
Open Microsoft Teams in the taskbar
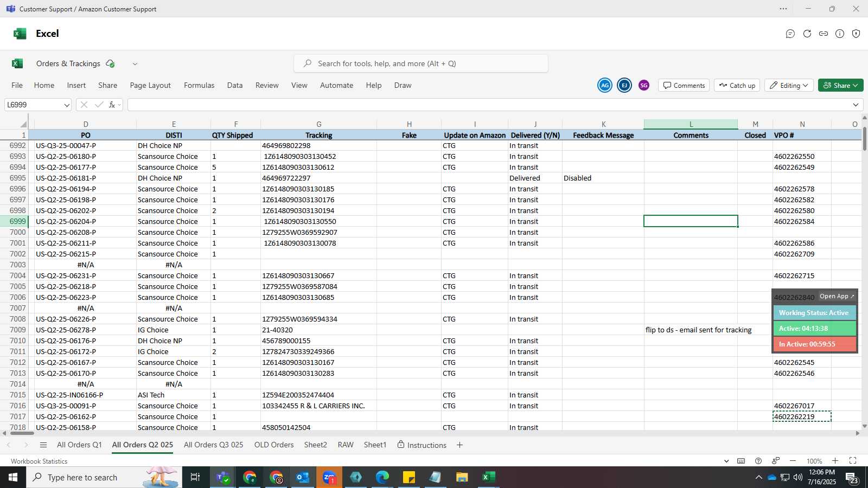pyautogui.click(x=222, y=477)
